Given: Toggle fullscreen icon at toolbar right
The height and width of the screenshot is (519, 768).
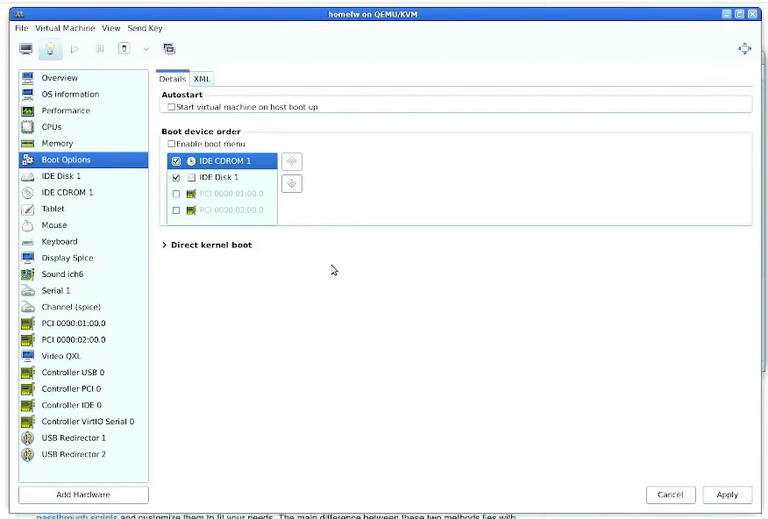Looking at the screenshot, I should [744, 48].
